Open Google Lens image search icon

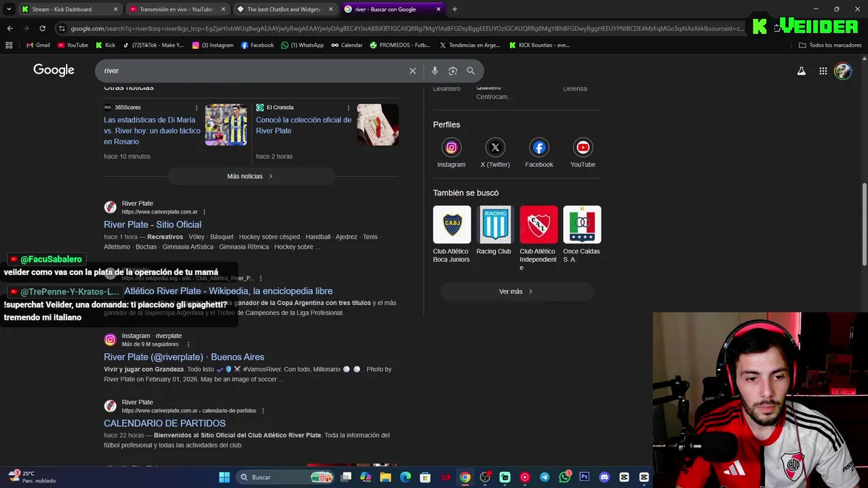[x=453, y=70]
